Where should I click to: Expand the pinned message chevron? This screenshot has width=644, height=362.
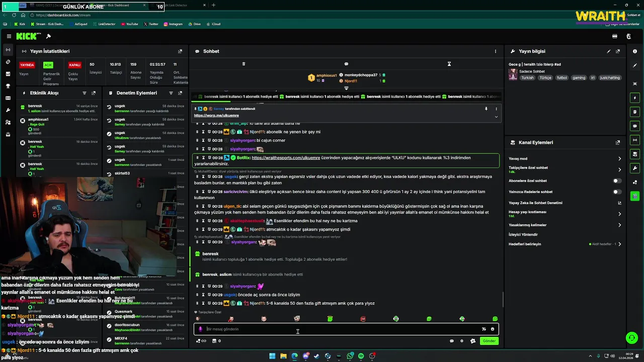coord(496,117)
